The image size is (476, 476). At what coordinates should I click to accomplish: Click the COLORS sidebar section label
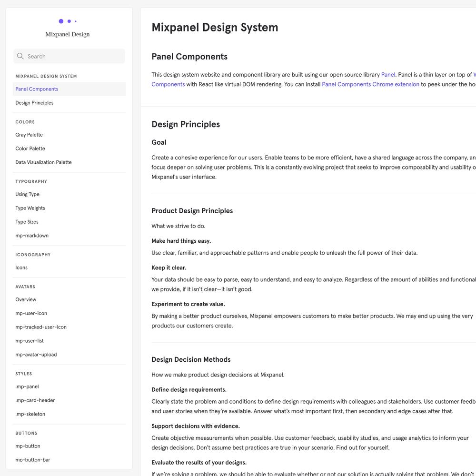tap(25, 122)
